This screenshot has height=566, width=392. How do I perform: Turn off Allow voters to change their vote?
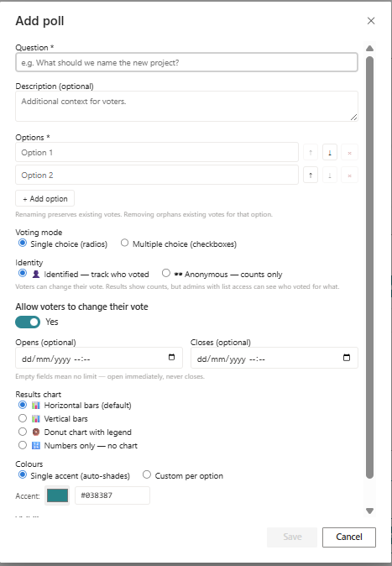pyautogui.click(x=28, y=322)
